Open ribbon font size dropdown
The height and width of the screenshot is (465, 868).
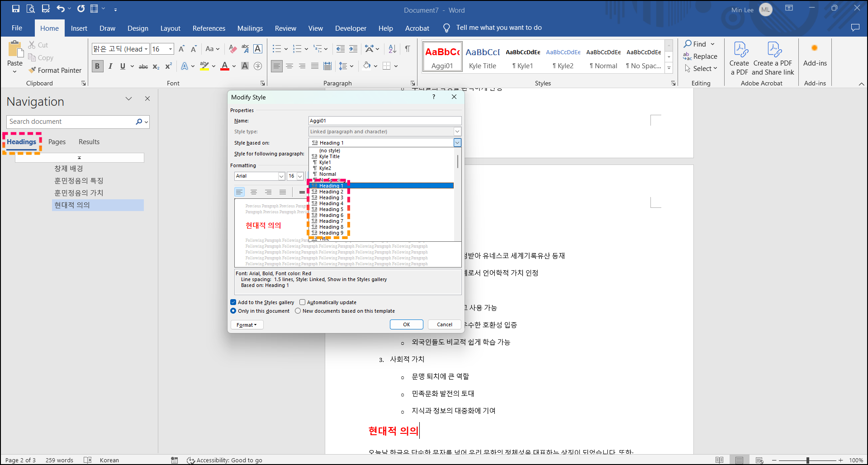pyautogui.click(x=171, y=49)
